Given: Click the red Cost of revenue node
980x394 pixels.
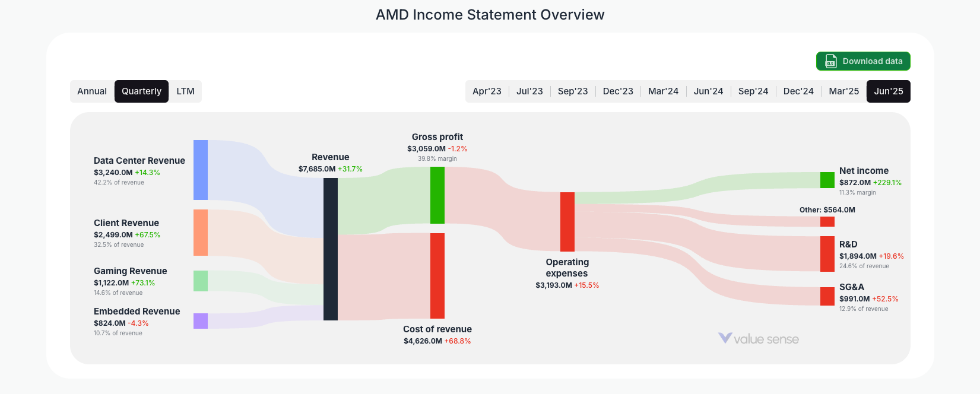Looking at the screenshot, I should pyautogui.click(x=437, y=275).
